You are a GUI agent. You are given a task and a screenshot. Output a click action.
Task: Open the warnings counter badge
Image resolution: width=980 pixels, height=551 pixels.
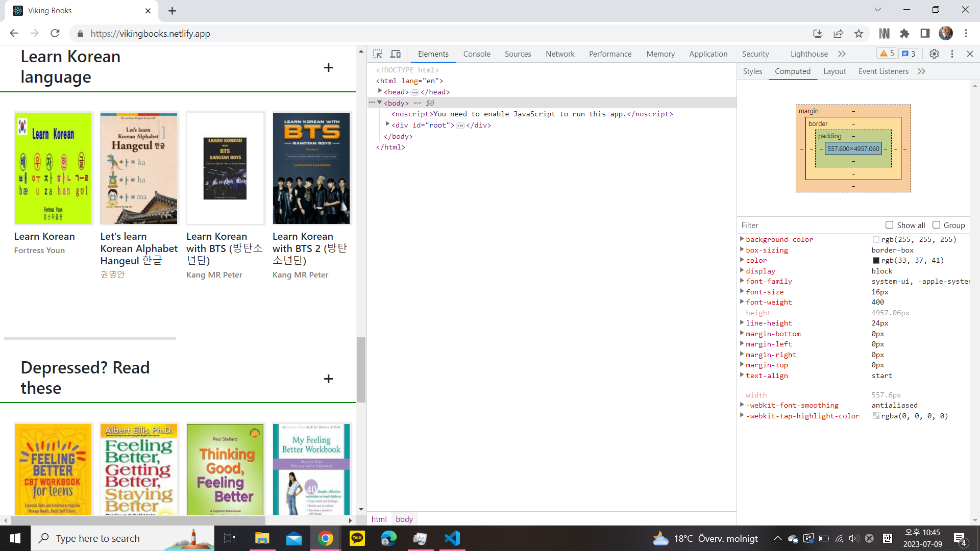coord(887,53)
